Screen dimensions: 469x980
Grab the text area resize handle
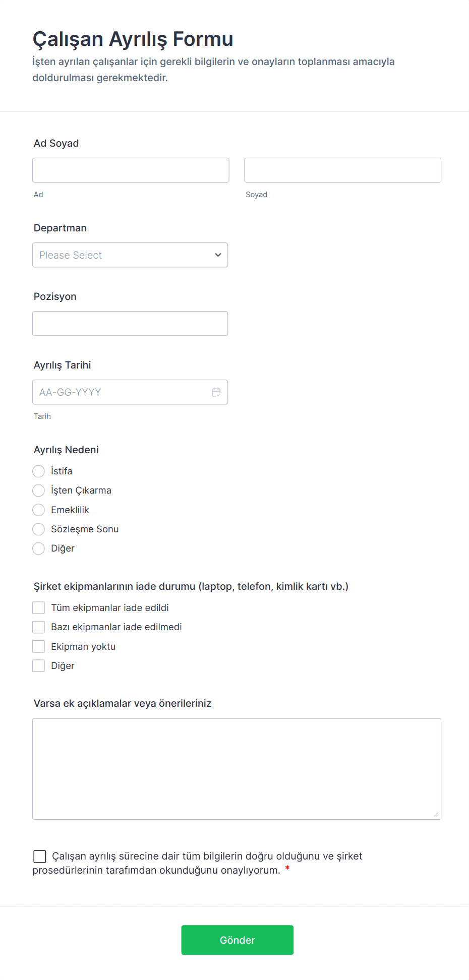tap(436, 815)
